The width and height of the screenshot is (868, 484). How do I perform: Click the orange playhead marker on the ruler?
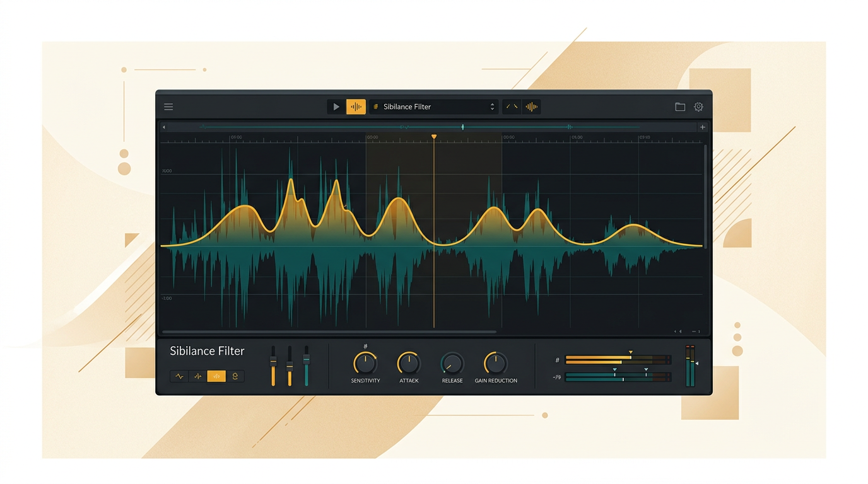tap(434, 137)
